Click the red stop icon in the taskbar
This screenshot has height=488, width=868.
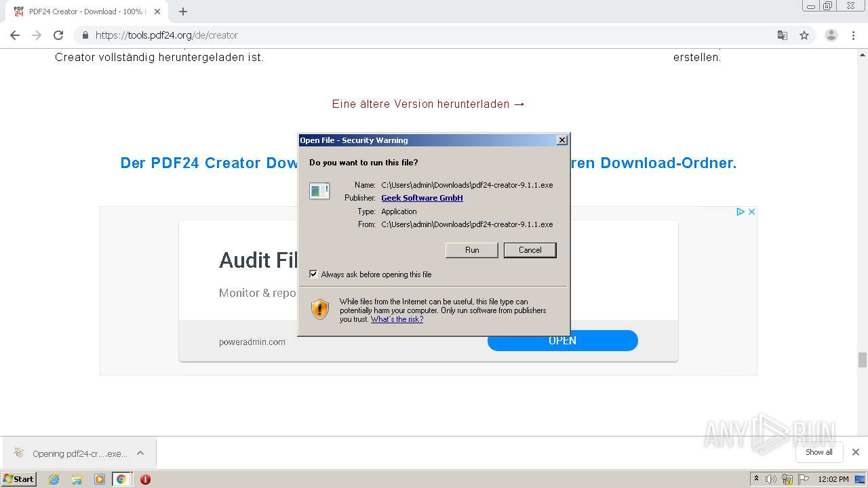(x=145, y=479)
